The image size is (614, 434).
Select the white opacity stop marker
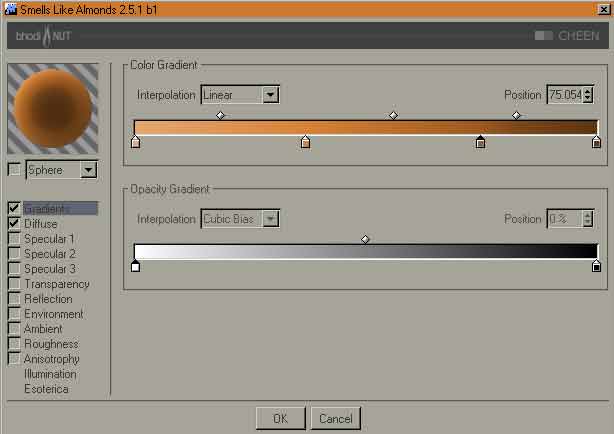click(x=135, y=266)
